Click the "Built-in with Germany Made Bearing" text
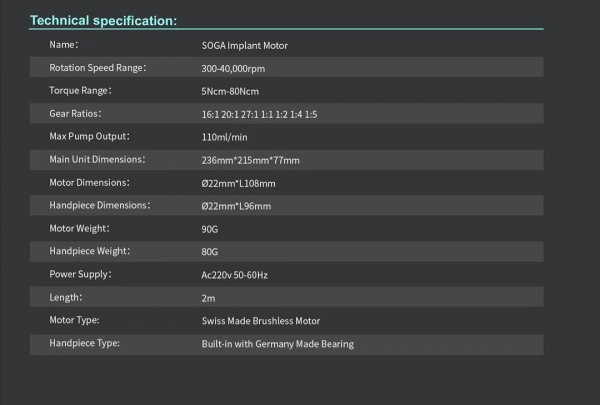Viewport: 600px width, 405px height. (x=277, y=344)
